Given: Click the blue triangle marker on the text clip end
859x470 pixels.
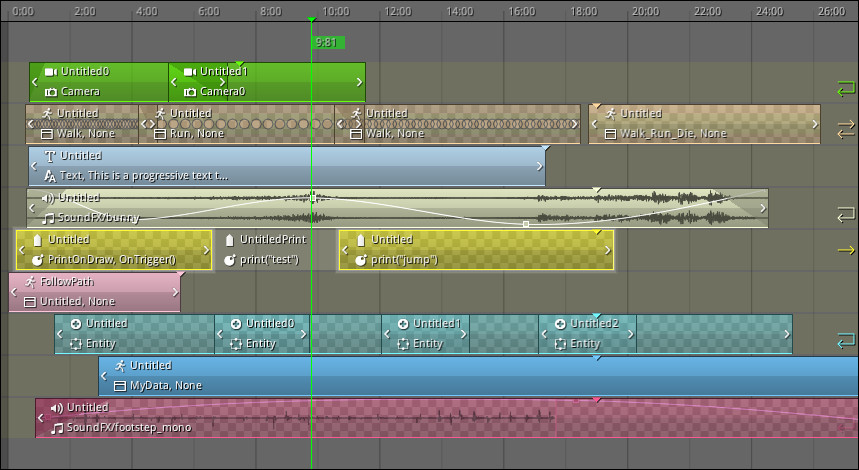Looking at the screenshot, I should tap(545, 148).
